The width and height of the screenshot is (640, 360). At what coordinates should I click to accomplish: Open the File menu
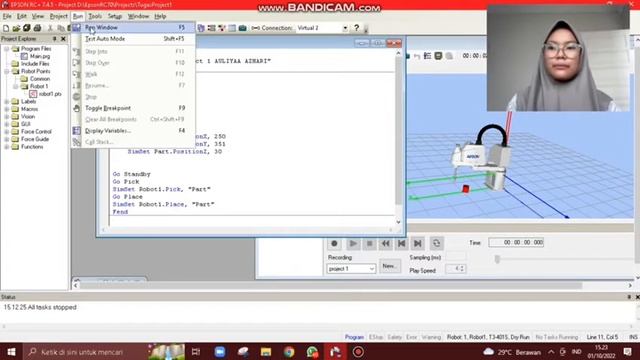[x=7, y=16]
